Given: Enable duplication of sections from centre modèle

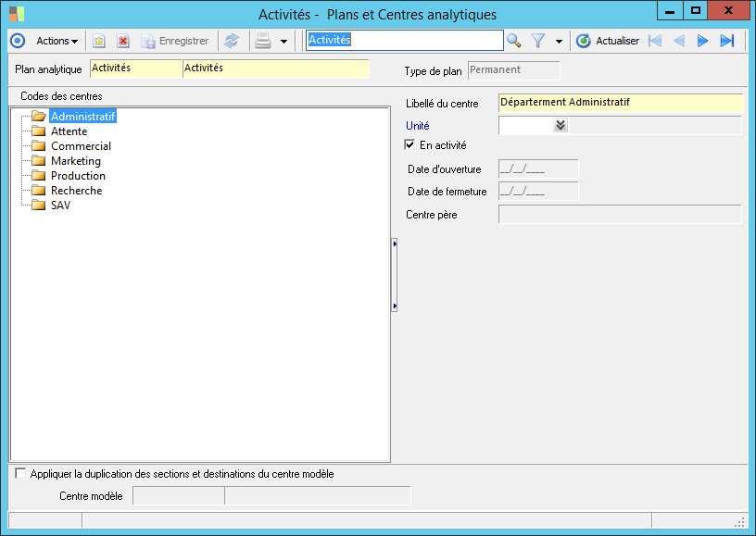Looking at the screenshot, I should point(21,474).
